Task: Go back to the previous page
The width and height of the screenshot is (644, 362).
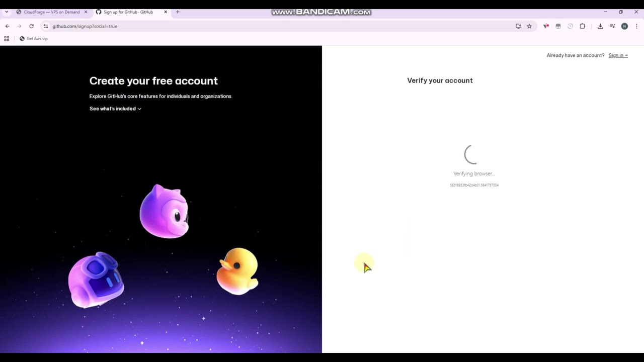Action: click(7, 26)
